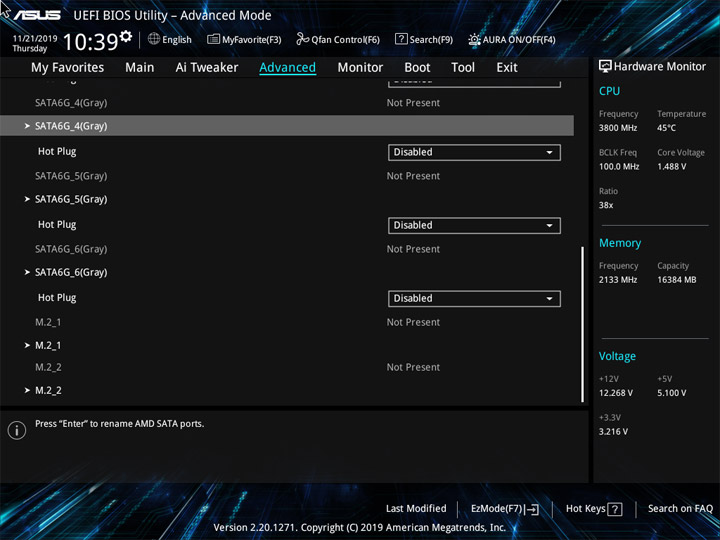Click Last Modified button
This screenshot has width=720, height=540.
(x=416, y=508)
